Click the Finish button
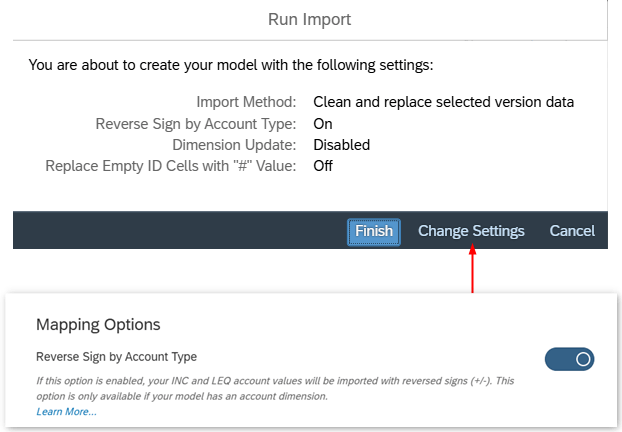 (x=374, y=231)
